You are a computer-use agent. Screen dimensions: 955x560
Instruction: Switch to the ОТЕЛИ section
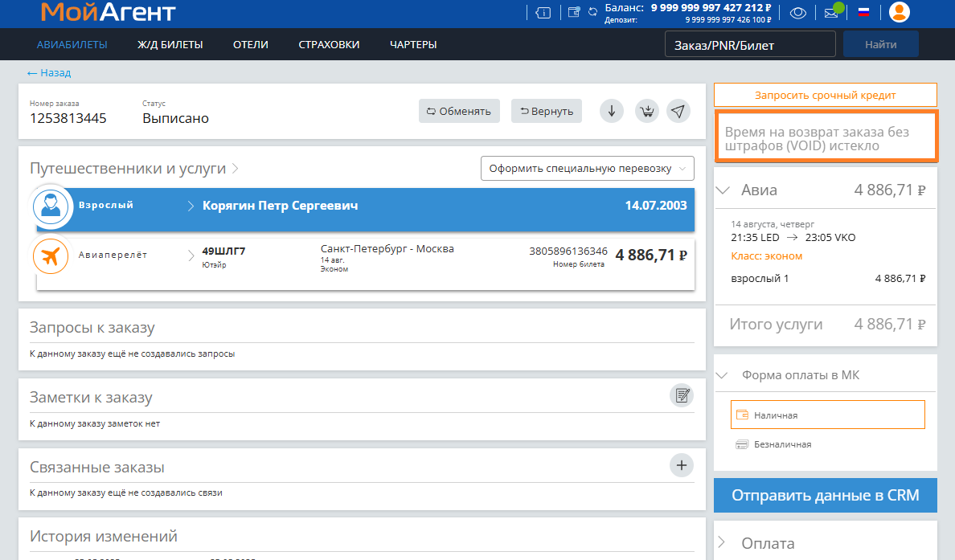[x=250, y=44]
